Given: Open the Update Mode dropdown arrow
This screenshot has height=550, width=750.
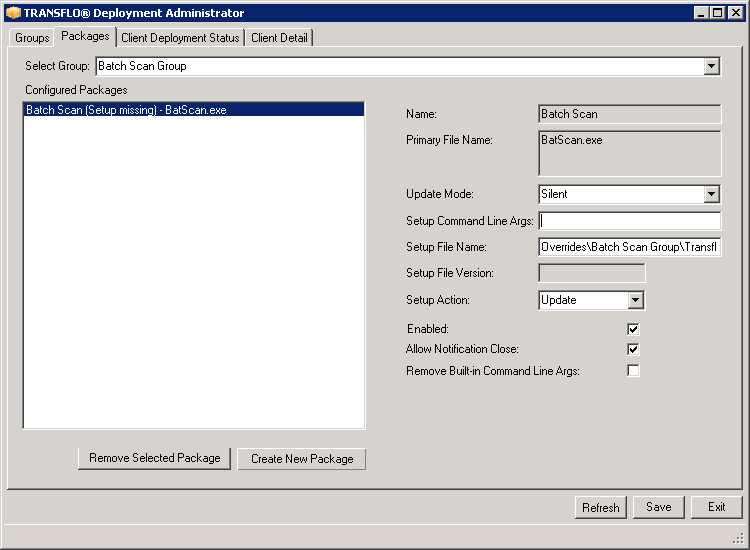Looking at the screenshot, I should point(712,194).
